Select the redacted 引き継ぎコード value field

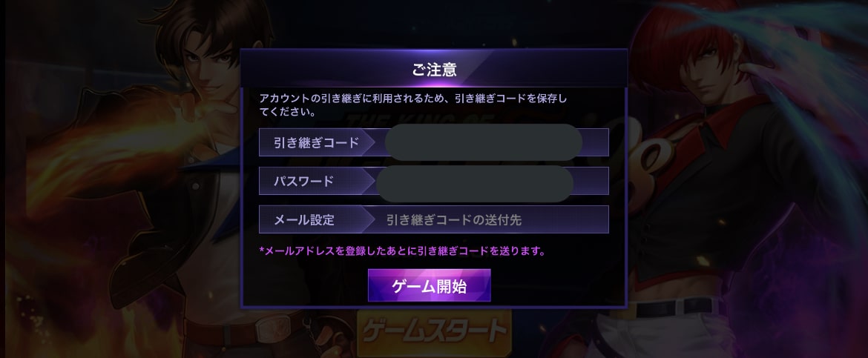483,142
